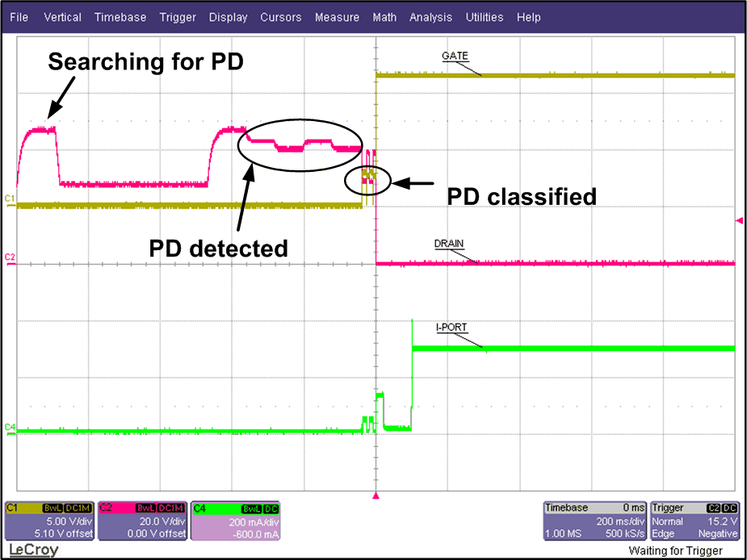Open the Display dropdown menu
The width and height of the screenshot is (747, 560).
pos(228,17)
